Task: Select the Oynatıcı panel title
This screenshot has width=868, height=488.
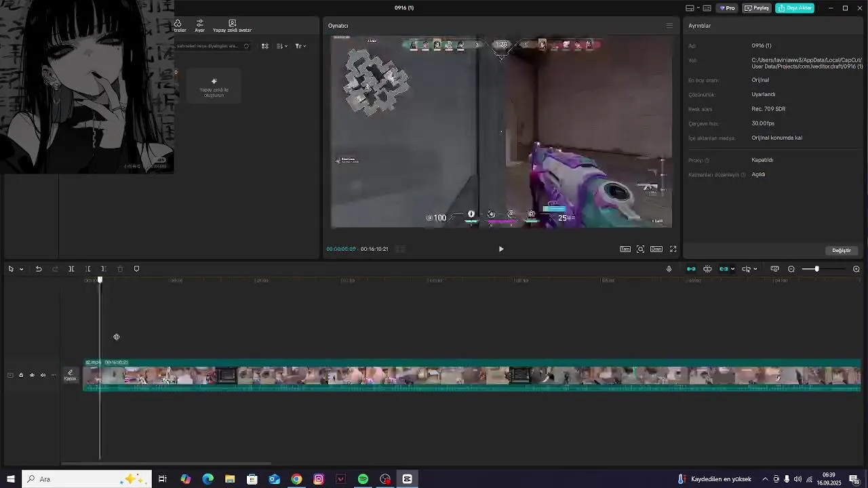Action: 338,26
